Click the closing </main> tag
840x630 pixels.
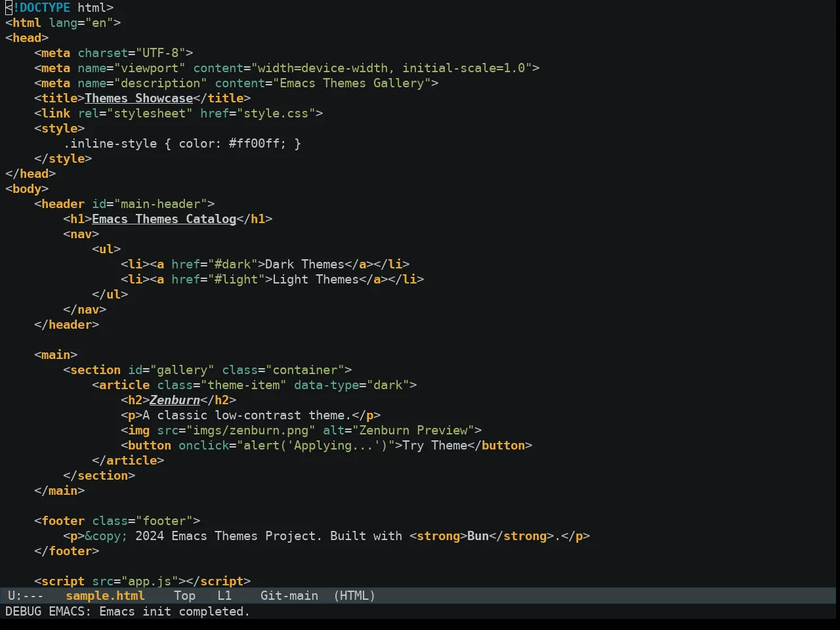click(59, 491)
